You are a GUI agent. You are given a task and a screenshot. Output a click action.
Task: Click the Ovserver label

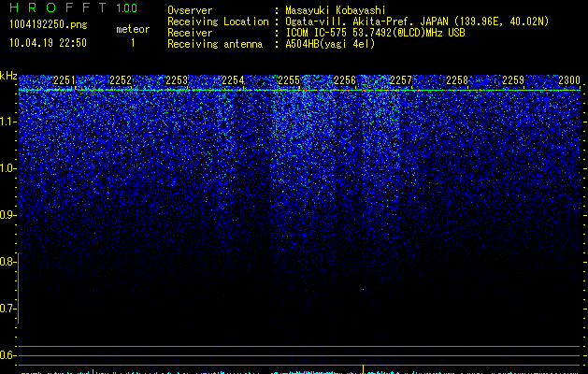(x=190, y=10)
